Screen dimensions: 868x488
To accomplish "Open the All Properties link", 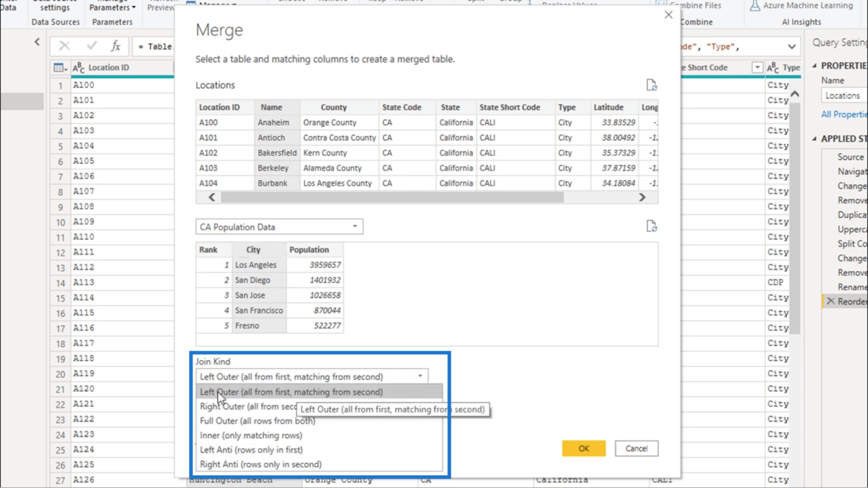I will [844, 114].
